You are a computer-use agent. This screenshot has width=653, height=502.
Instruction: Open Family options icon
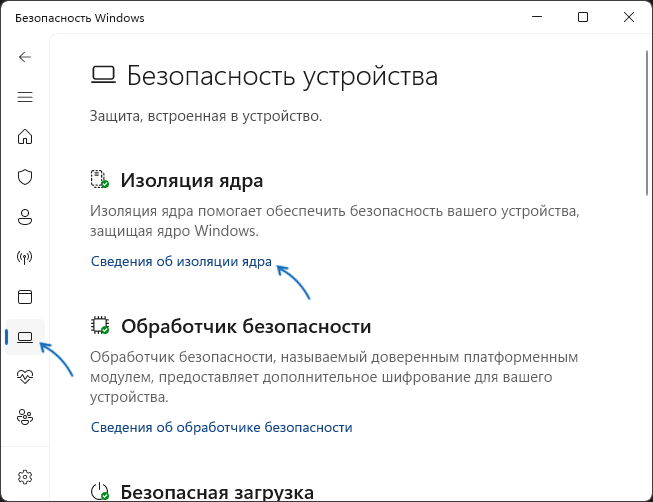tap(25, 417)
